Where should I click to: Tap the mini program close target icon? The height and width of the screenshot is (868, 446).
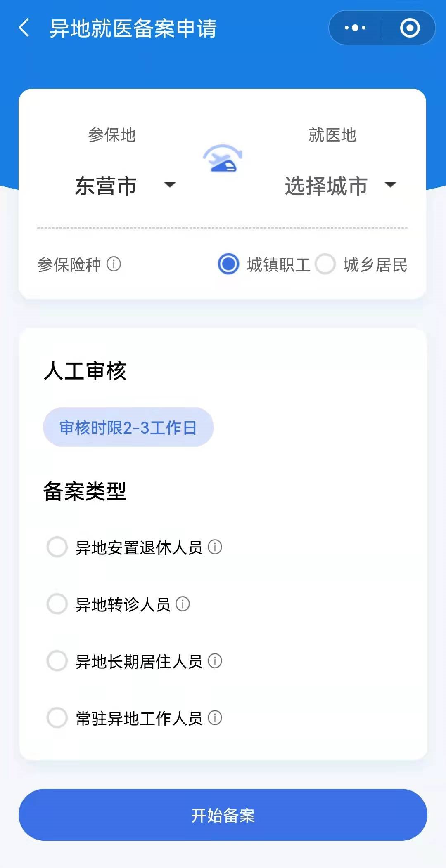pyautogui.click(x=410, y=28)
